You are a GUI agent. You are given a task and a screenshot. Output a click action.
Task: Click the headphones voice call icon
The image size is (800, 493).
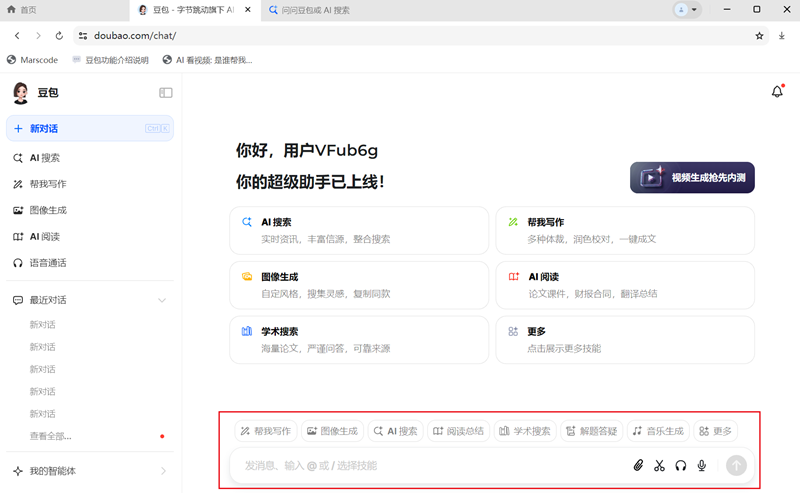(x=681, y=465)
